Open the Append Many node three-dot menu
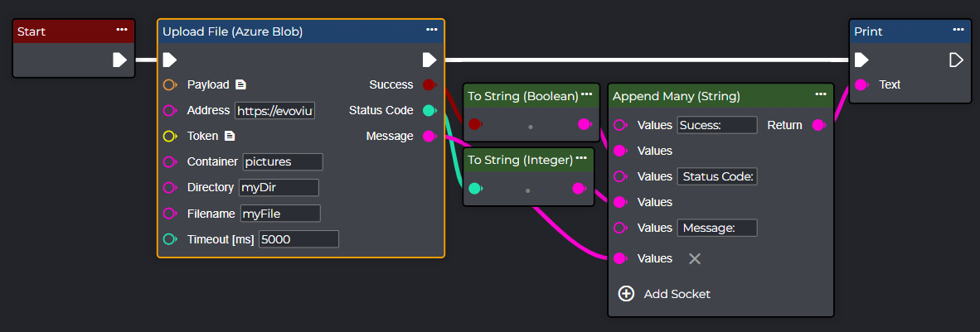 [x=820, y=94]
